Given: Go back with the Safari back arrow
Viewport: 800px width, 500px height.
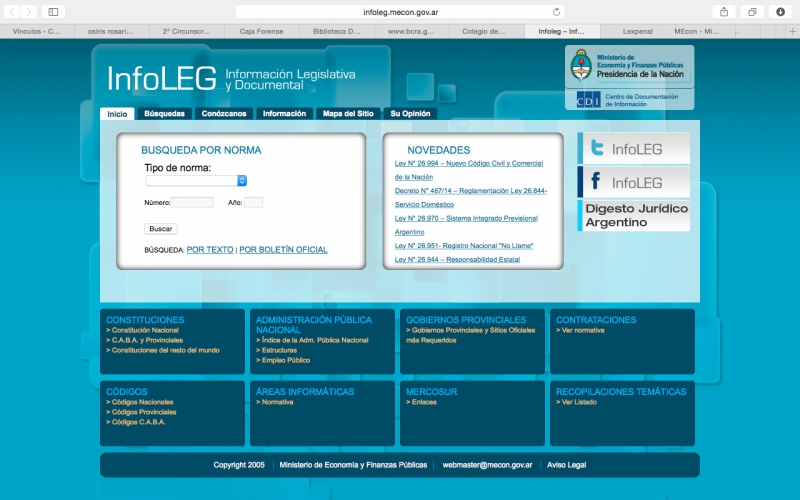Looking at the screenshot, I should click(11, 12).
